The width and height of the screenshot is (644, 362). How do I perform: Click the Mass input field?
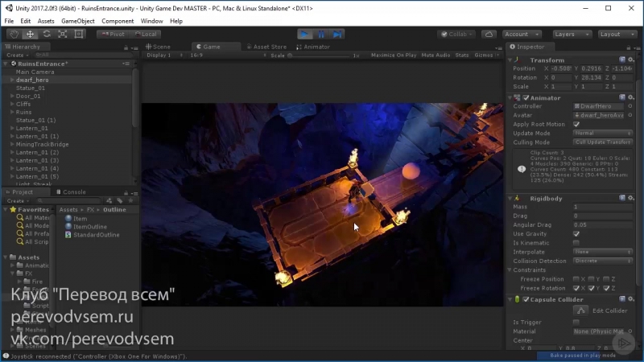tap(602, 207)
